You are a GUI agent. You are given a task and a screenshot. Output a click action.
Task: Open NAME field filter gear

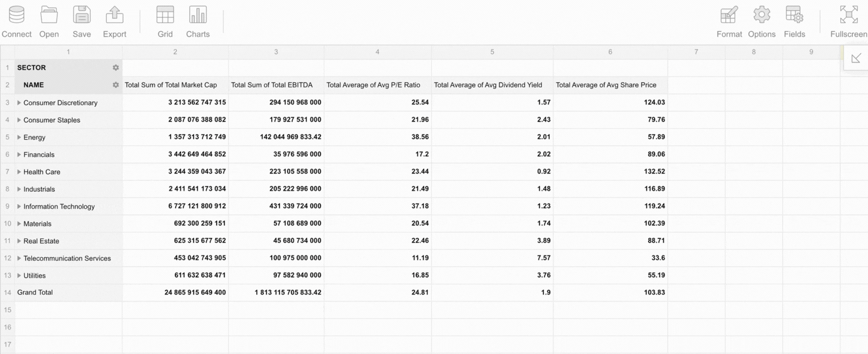115,85
